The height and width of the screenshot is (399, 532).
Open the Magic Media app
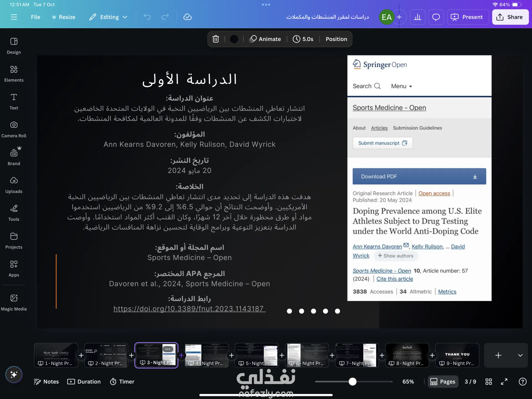[x=14, y=302]
